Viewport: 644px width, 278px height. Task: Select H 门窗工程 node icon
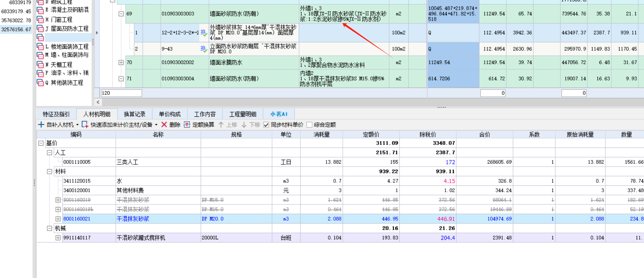click(x=40, y=19)
